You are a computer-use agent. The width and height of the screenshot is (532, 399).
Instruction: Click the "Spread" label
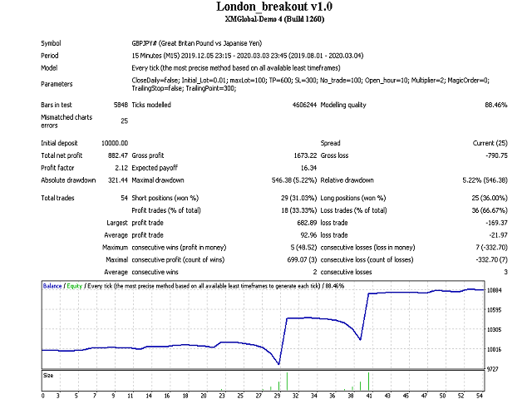click(331, 143)
